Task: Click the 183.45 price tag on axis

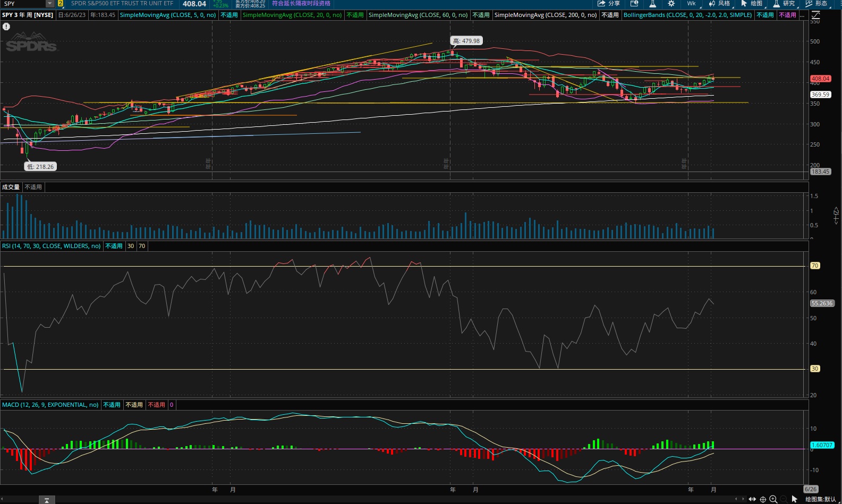Action: [820, 172]
